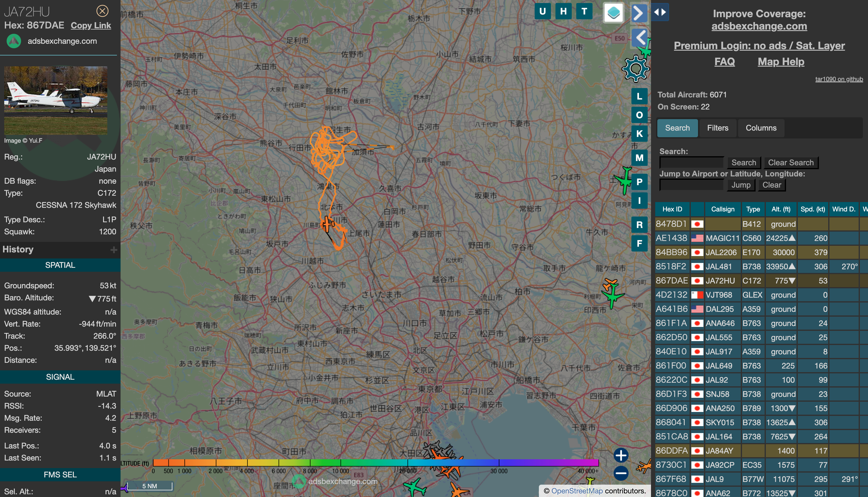Click the 5 NM scale bar
The image size is (868, 497).
coord(149,486)
